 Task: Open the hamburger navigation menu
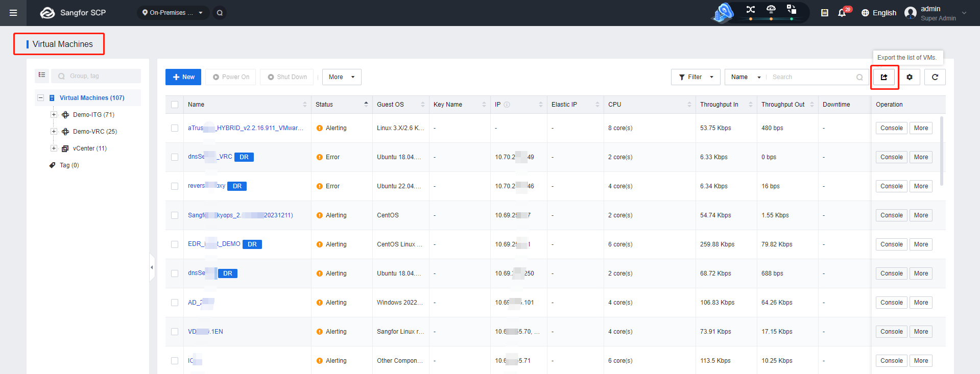point(13,13)
